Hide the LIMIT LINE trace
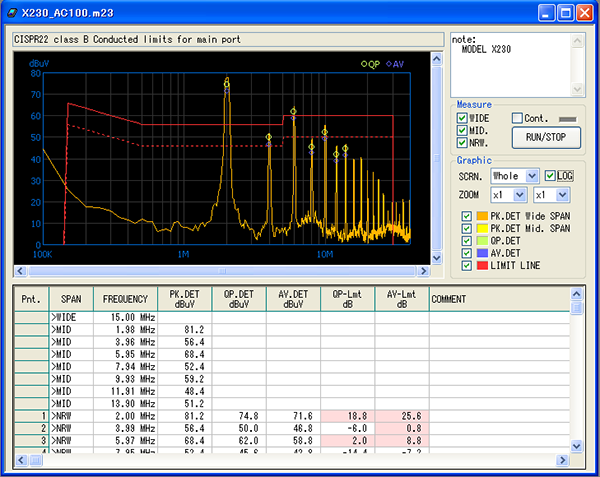600x477 pixels. point(467,266)
